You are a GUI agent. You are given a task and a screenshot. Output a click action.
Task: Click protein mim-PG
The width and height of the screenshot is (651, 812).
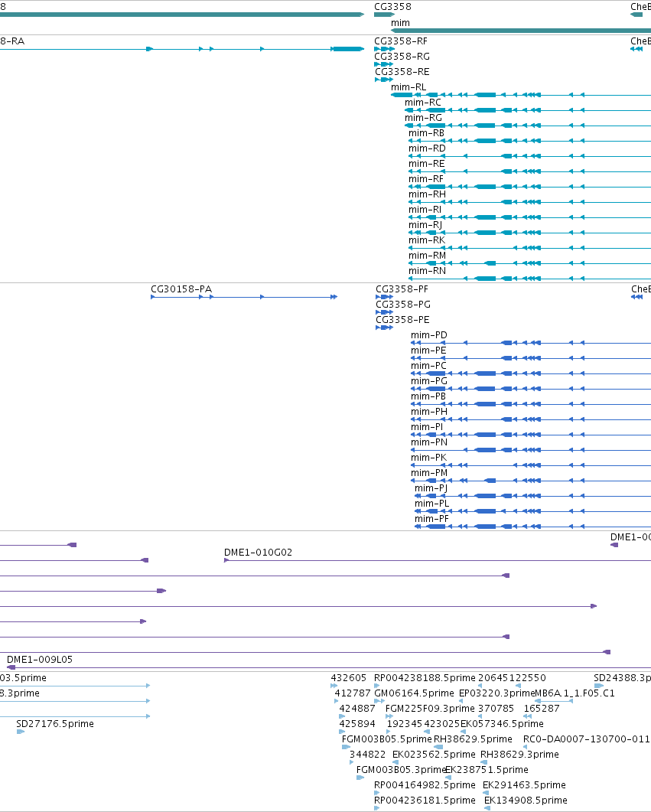point(429,380)
